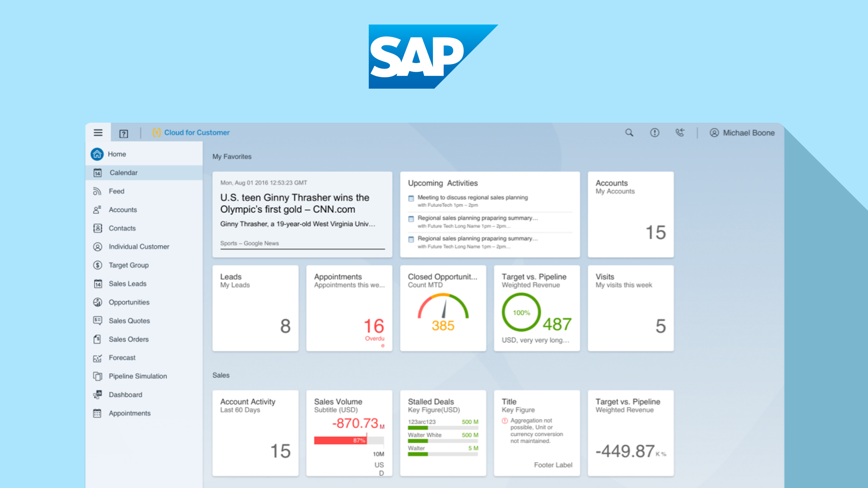Select Calendar in the sidebar

[x=123, y=173]
